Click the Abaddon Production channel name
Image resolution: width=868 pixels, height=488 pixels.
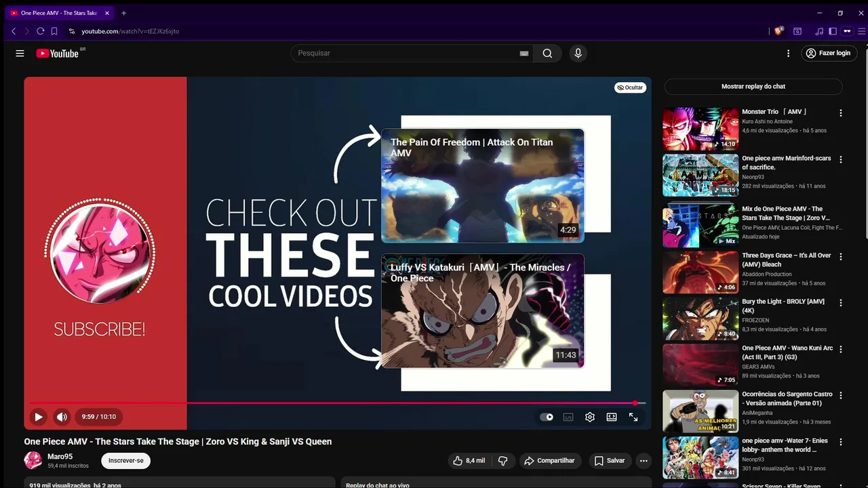tap(766, 274)
